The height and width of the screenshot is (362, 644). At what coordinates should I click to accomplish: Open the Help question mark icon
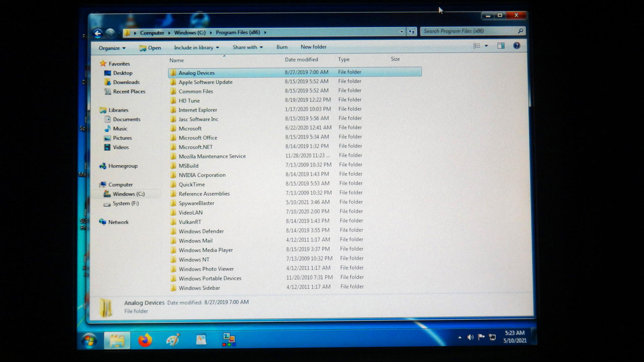(x=517, y=46)
